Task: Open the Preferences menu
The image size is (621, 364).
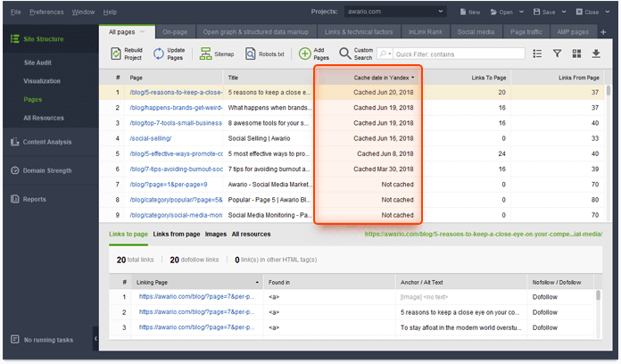Action: (46, 12)
